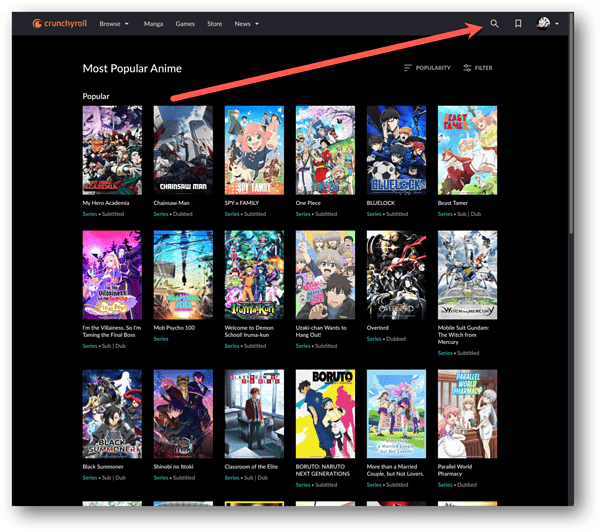Click Black Summoner title text

click(x=103, y=467)
